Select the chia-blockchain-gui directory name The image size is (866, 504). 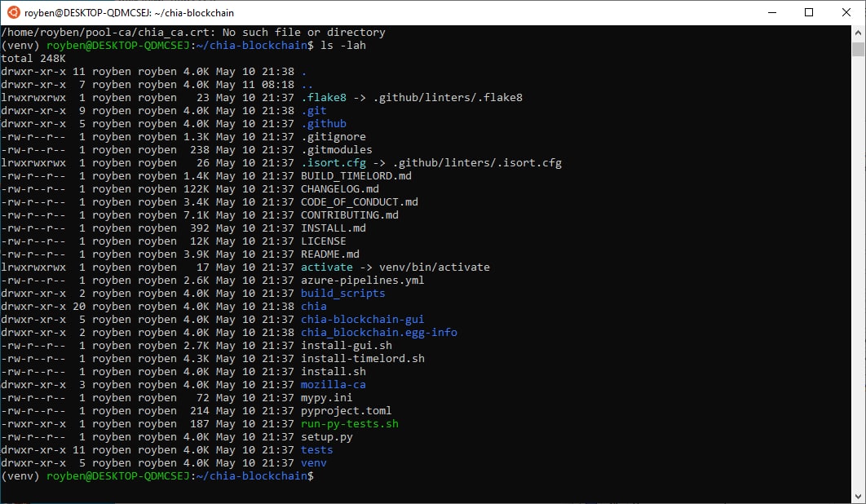[x=362, y=320]
